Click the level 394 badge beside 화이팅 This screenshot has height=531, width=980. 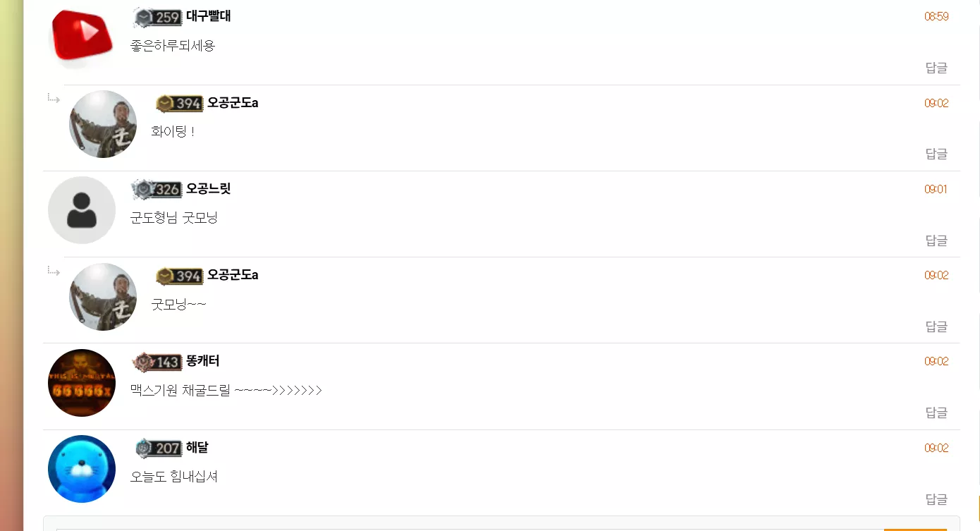tap(179, 103)
